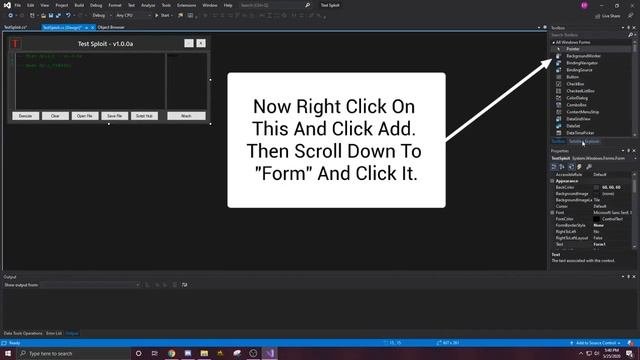Click the Save file toolbar icon
Viewport: 640px width, 360px height.
[x=51, y=16]
